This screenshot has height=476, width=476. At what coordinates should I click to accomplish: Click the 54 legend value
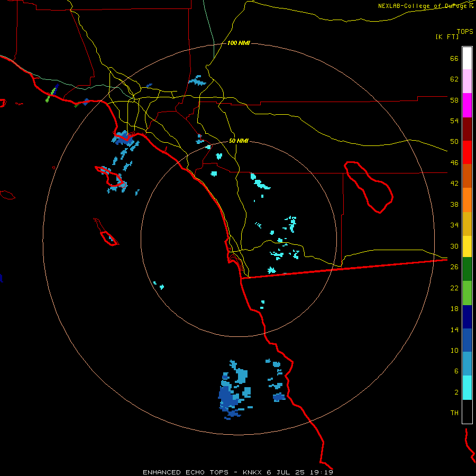(454, 121)
